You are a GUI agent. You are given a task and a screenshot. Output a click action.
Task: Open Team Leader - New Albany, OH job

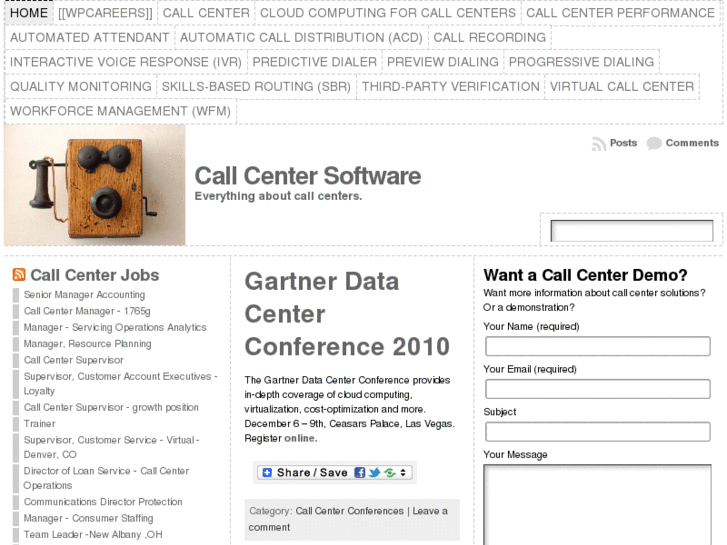pos(93,535)
